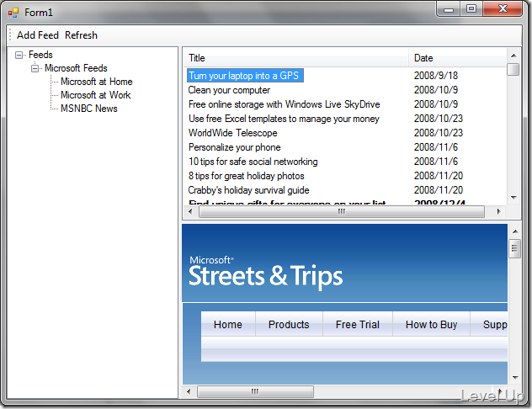Close the Form1 window
Viewport: 532px width, 409px height.
503,9
